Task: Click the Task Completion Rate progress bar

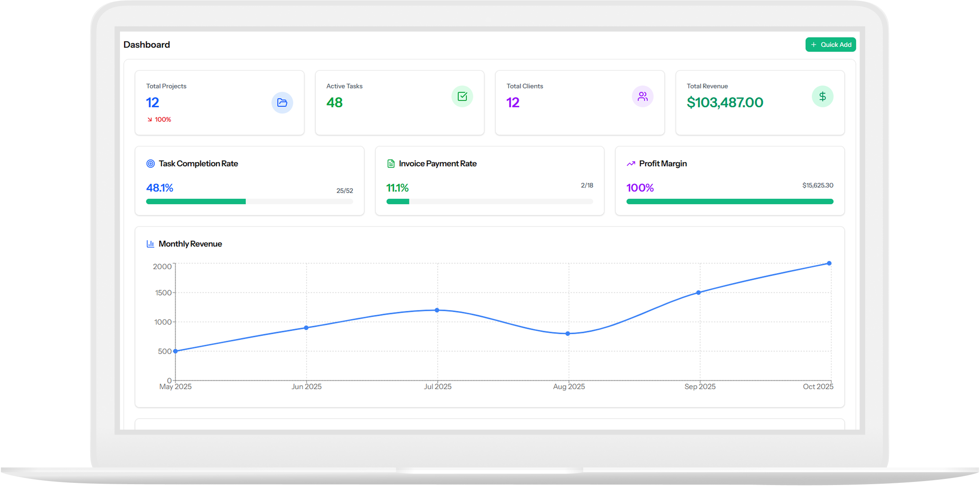Action: (x=249, y=201)
